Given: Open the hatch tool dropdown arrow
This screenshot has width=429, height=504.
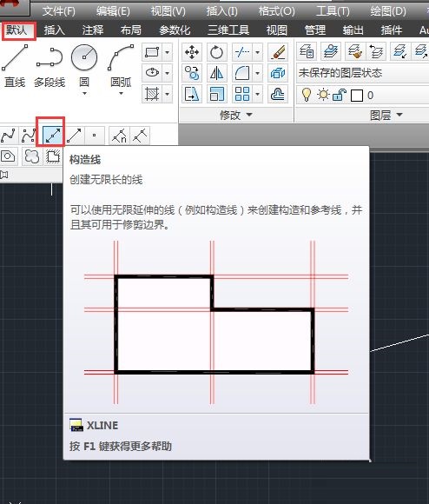Looking at the screenshot, I should [168, 94].
